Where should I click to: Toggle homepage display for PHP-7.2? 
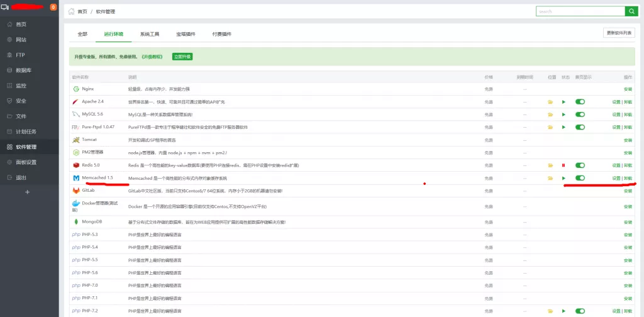click(x=580, y=311)
